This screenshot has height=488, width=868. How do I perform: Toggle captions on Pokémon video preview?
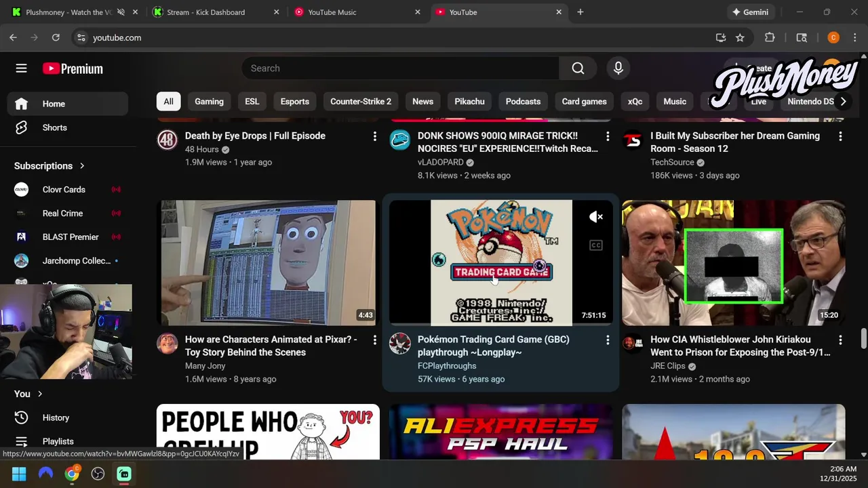pyautogui.click(x=595, y=245)
